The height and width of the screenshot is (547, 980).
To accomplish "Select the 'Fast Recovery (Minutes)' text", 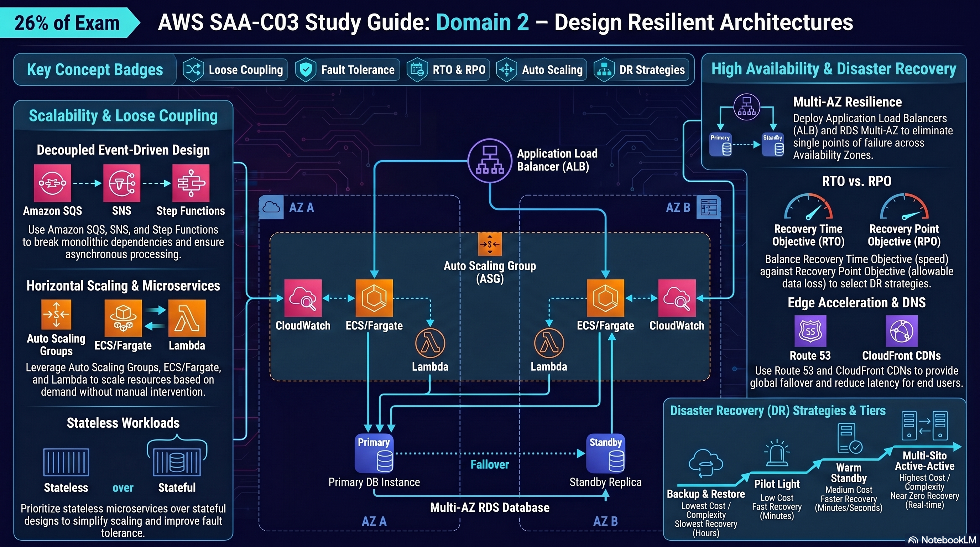I will point(776,511).
